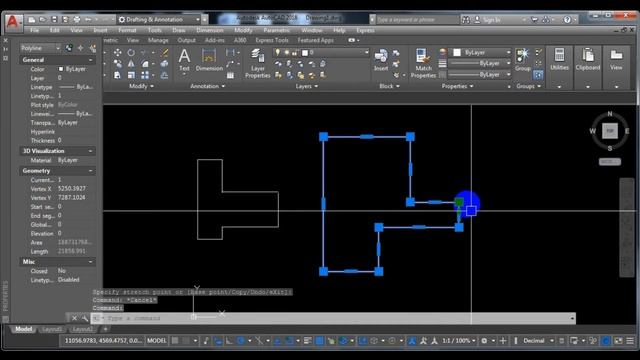640x360 pixels.
Task: Switch to the Express Tools ribbon tab
Action: tap(272, 40)
